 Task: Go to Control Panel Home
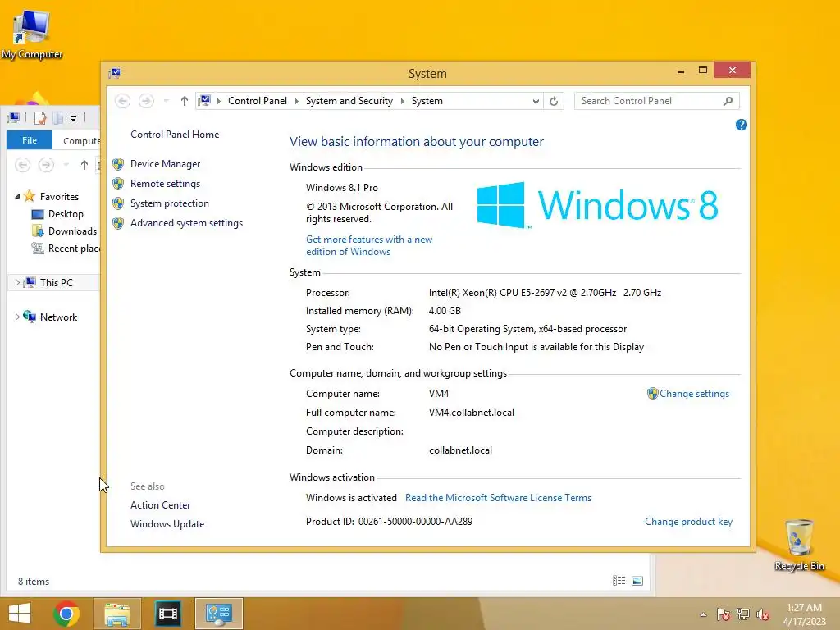(175, 135)
